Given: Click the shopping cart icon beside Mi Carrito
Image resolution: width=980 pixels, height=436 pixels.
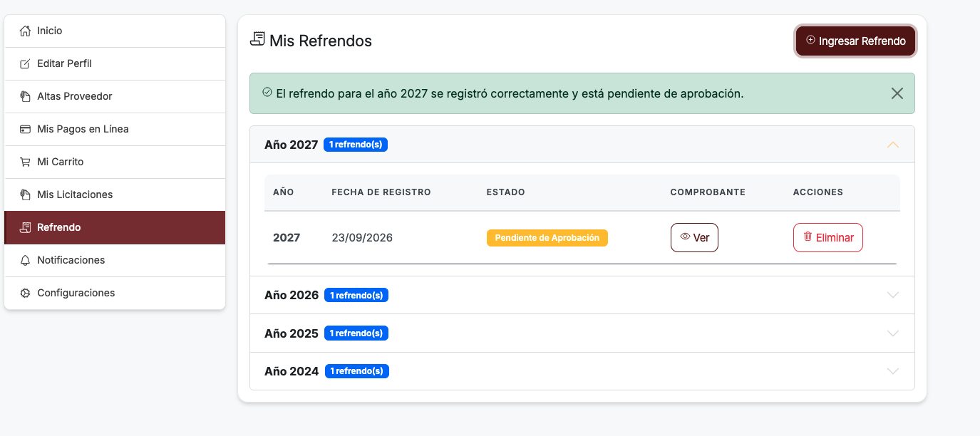Looking at the screenshot, I should (x=25, y=162).
